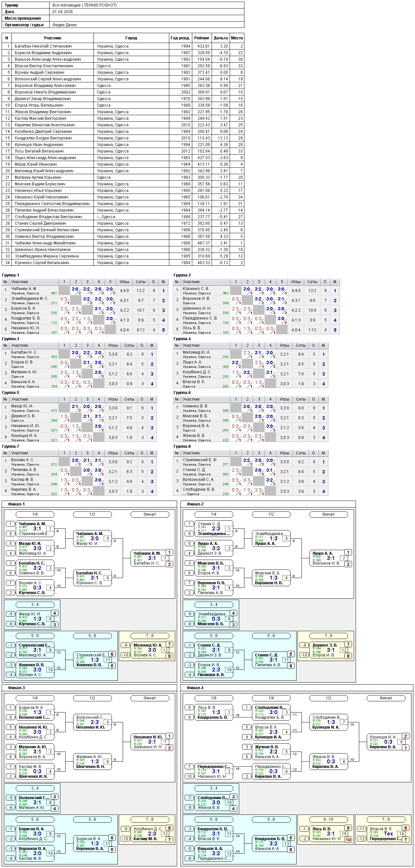Select row 'Мазур Юрий Иванович' in participants list
This screenshot has width=415, height=868.
[x=123, y=164]
